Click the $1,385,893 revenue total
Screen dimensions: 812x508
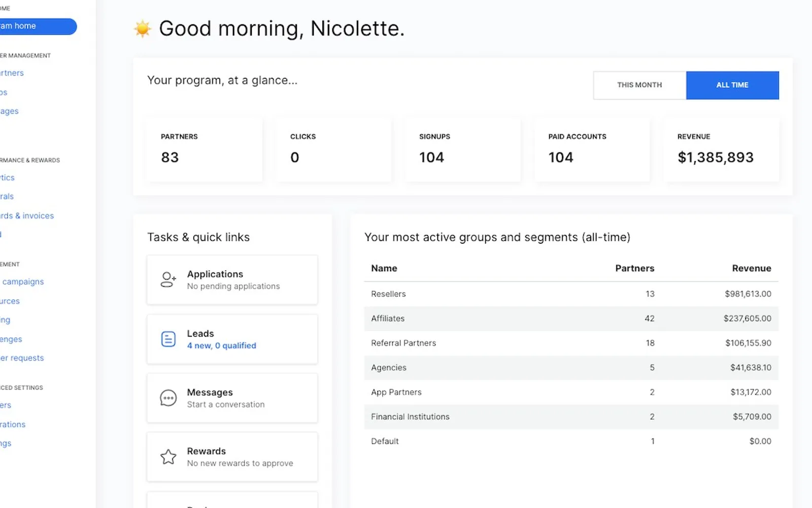(x=716, y=157)
